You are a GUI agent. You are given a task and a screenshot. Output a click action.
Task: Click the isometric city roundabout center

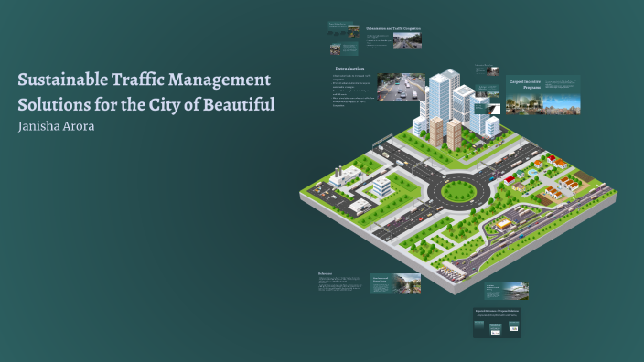[x=458, y=191]
